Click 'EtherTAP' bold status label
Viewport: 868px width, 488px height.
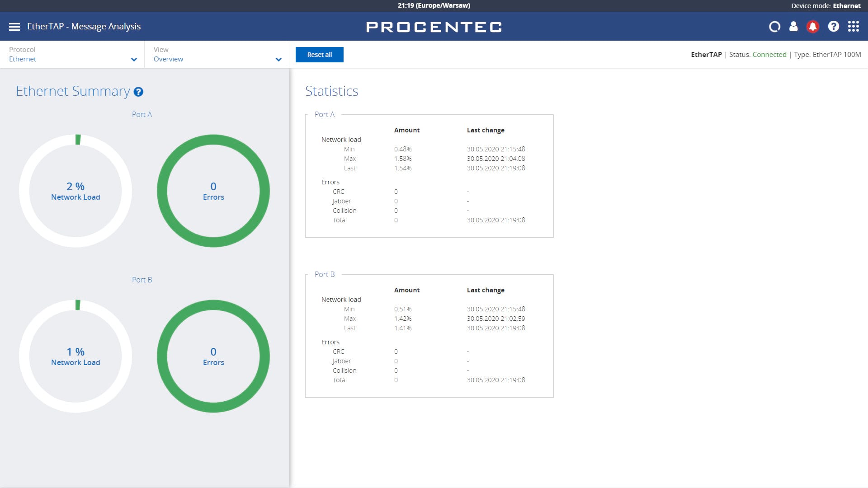(706, 55)
